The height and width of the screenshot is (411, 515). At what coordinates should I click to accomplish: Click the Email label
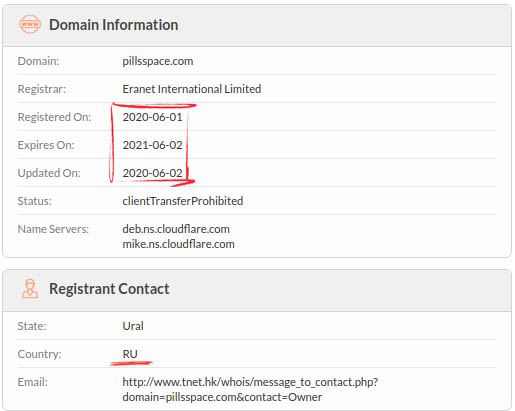pyautogui.click(x=33, y=382)
